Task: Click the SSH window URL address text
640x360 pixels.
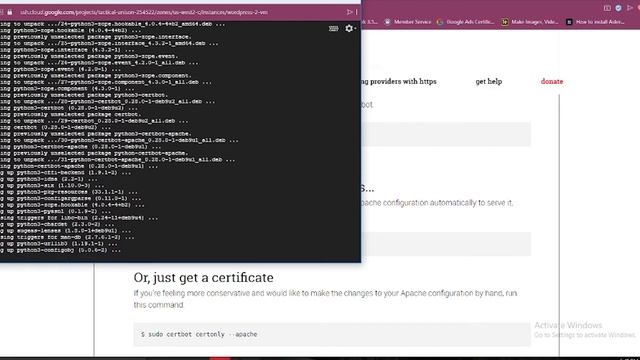Action: (144, 12)
